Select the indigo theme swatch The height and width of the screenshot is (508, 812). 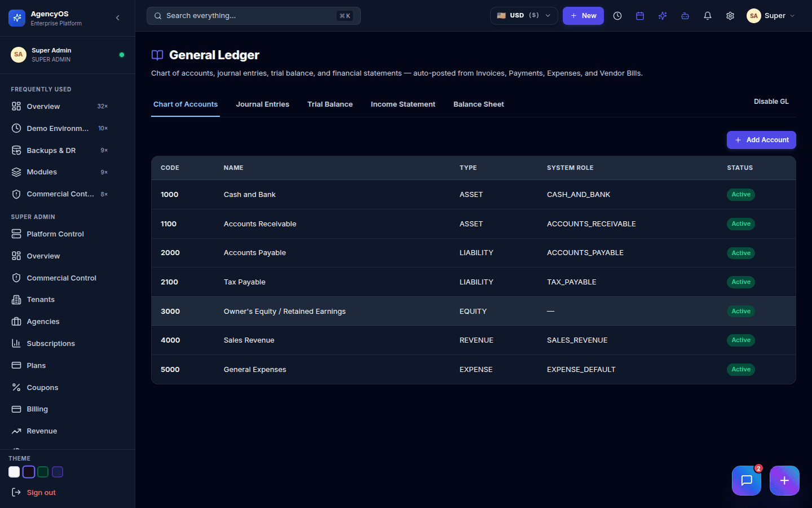58,472
